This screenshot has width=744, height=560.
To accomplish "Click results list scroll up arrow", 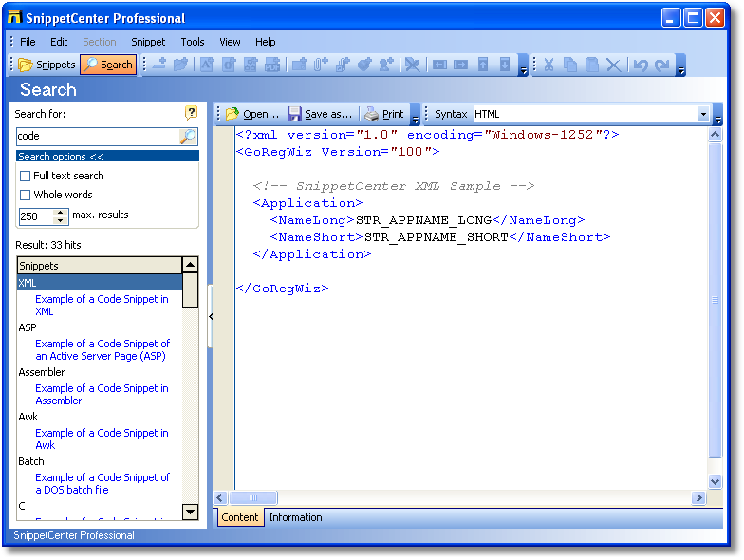I will pyautogui.click(x=190, y=264).
